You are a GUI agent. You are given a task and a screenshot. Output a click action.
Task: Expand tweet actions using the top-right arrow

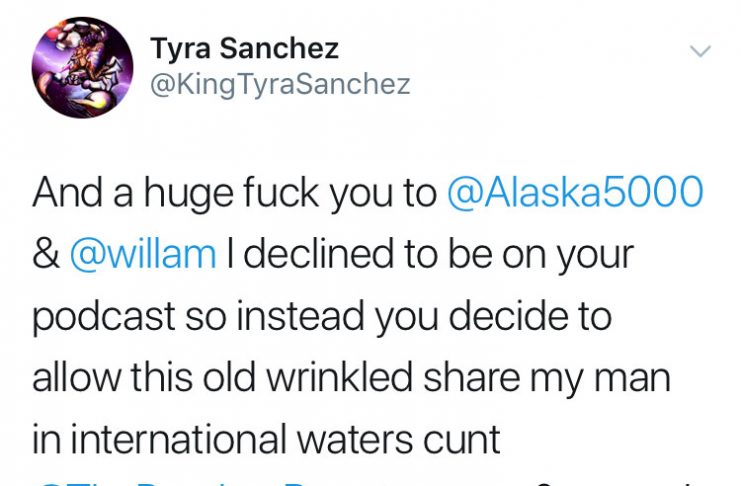(700, 51)
